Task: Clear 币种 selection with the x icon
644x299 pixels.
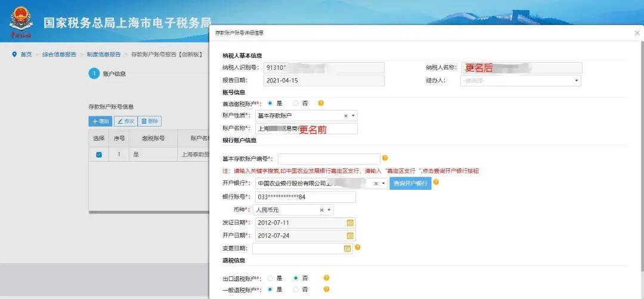Action: (x=321, y=210)
